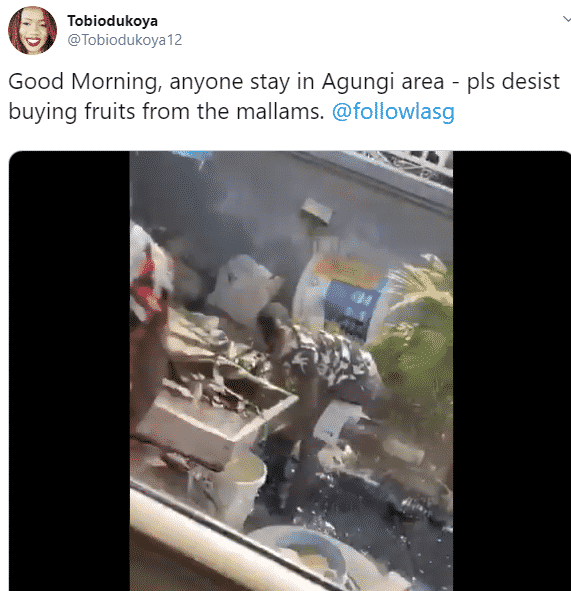The image size is (571, 591).
Task: Expand the tweet options chevron
Action: [567, 19]
